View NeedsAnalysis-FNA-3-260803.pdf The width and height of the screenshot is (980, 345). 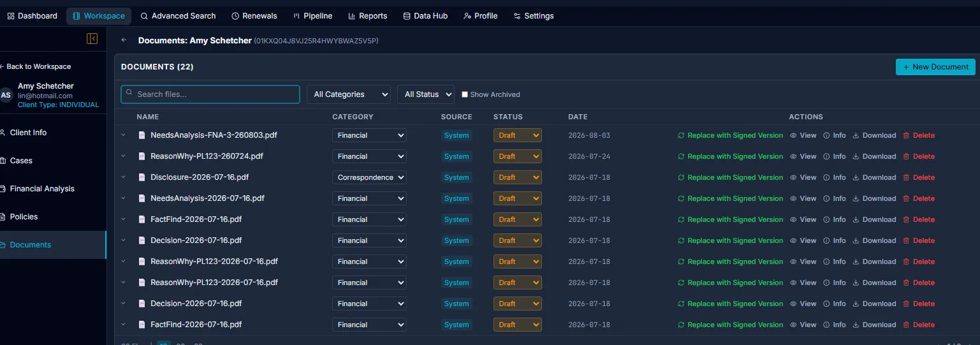(803, 135)
